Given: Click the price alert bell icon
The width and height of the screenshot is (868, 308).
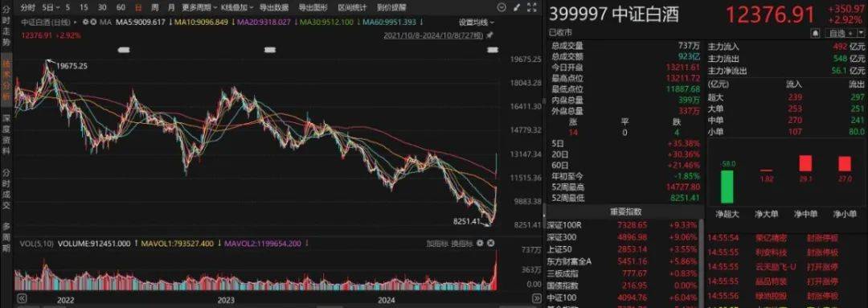Looking at the screenshot, I should (816, 33).
